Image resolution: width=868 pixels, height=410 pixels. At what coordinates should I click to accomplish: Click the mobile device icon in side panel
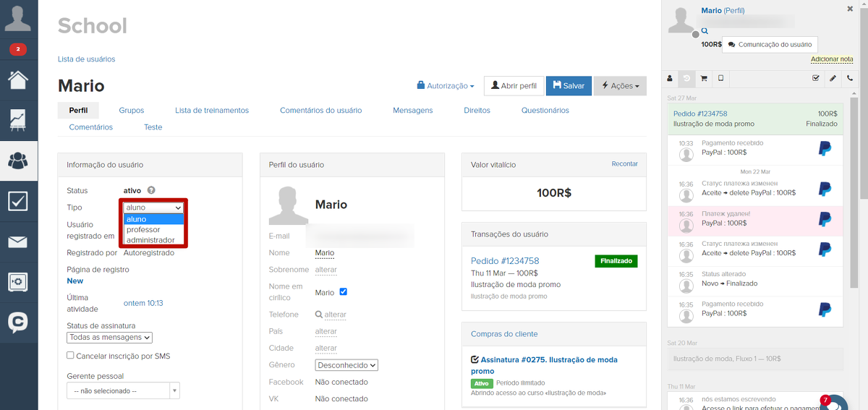coord(720,78)
